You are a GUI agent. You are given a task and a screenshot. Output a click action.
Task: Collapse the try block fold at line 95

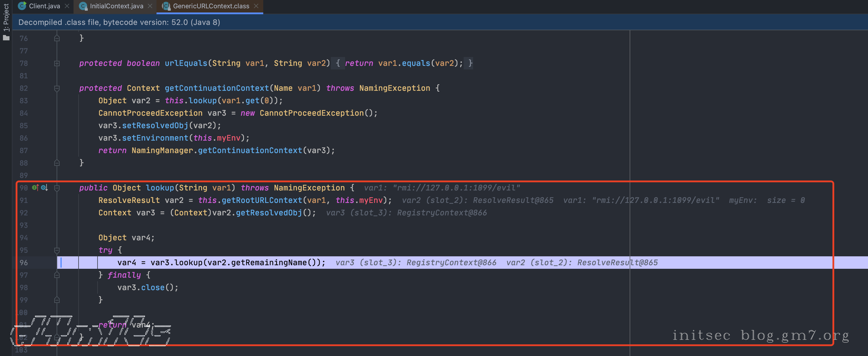coord(57,250)
